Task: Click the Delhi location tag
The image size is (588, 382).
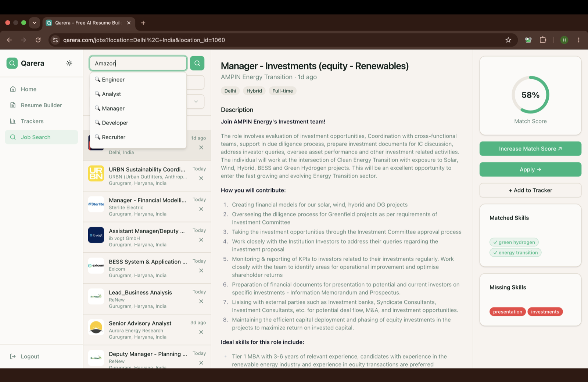Action: (x=230, y=91)
